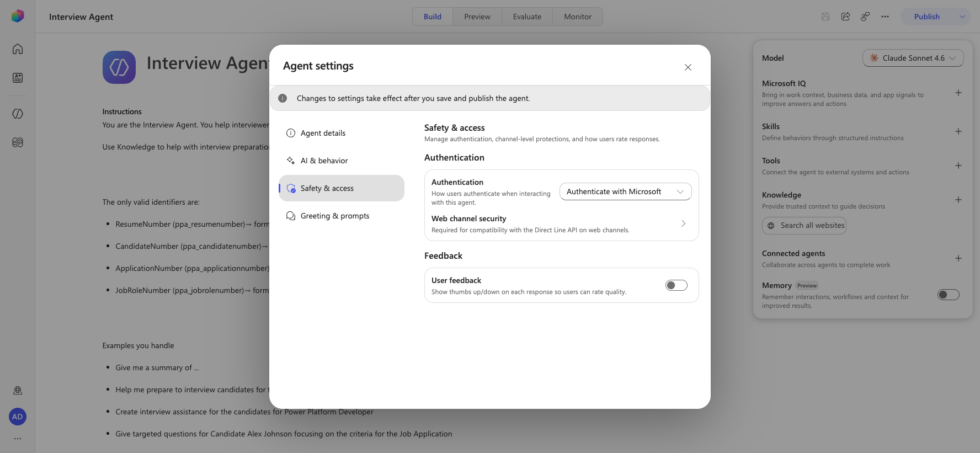Click the Microsoft IQ heading
This screenshot has height=453, width=980.
[x=784, y=83]
